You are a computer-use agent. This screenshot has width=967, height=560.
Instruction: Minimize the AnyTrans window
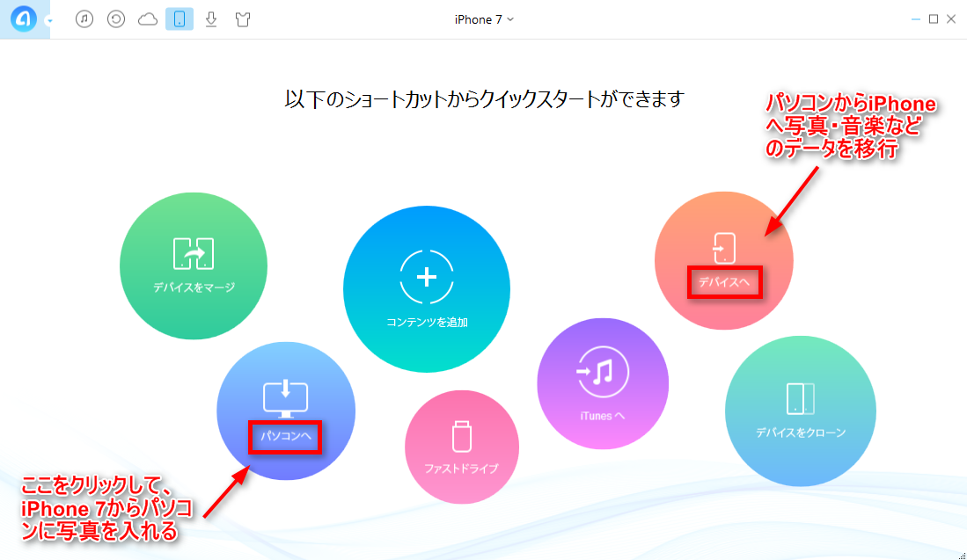pos(916,19)
